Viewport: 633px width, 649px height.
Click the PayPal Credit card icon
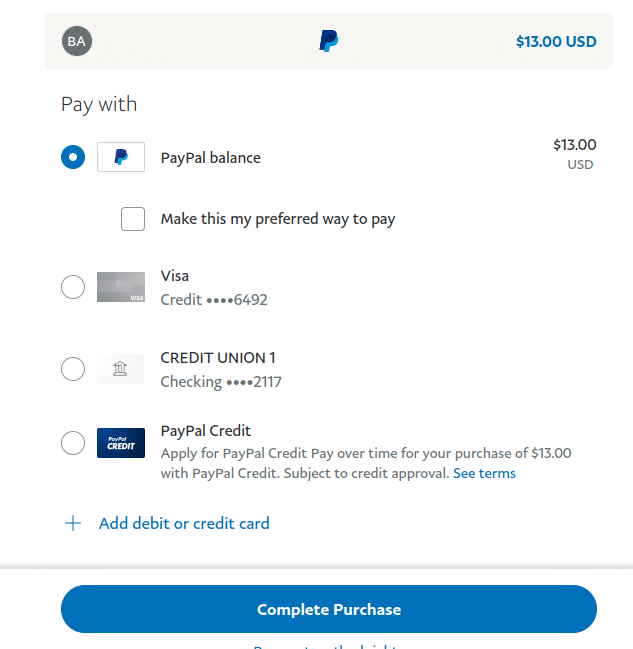(121, 443)
